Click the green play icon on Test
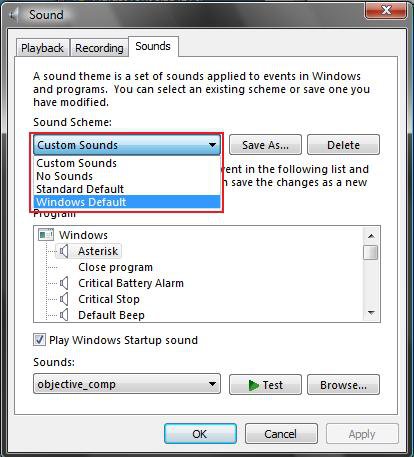 click(x=254, y=385)
